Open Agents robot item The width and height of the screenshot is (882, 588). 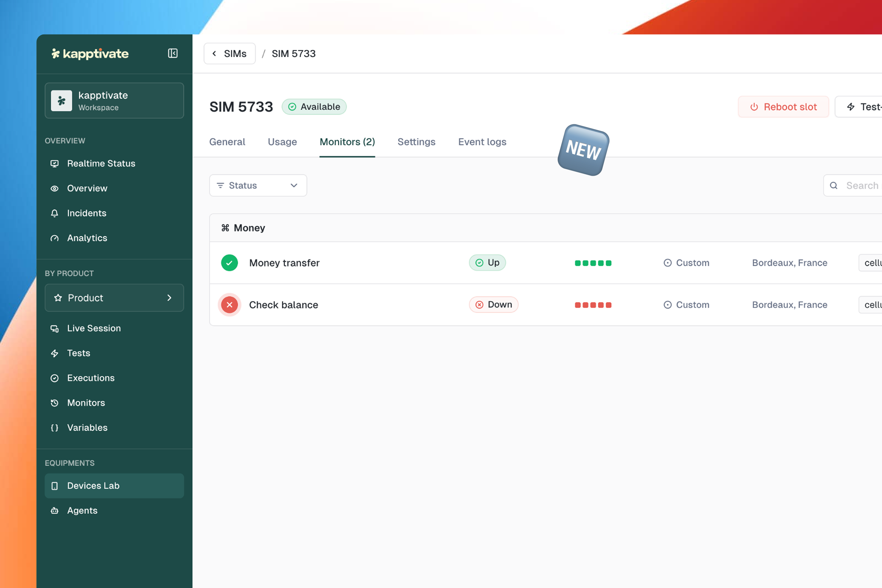click(x=82, y=510)
